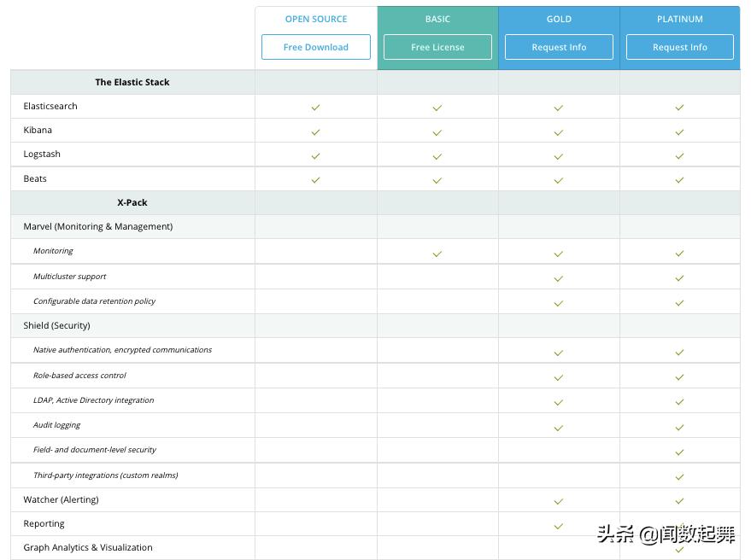Click 'LDAP, Active Directory integration' label
The height and width of the screenshot is (560, 751).
[x=93, y=400]
